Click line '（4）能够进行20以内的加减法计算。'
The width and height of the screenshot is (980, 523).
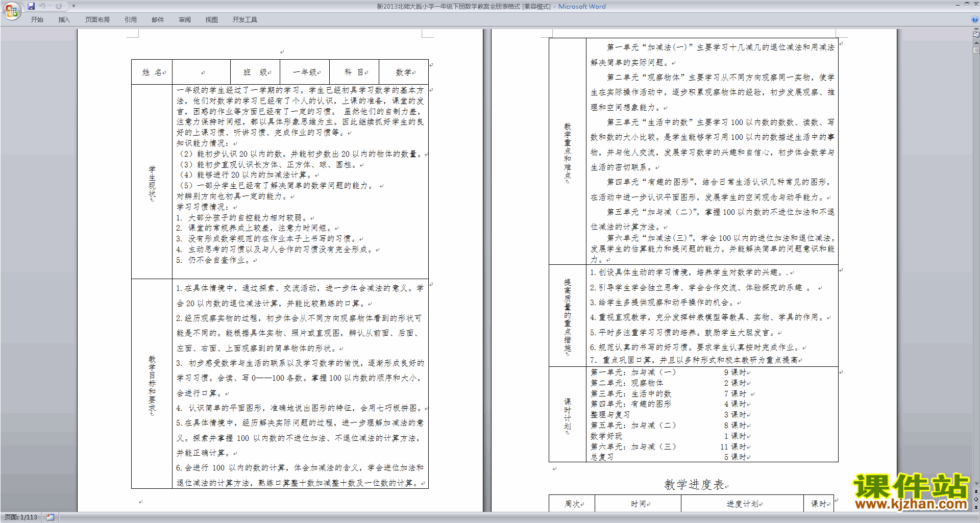(245, 175)
